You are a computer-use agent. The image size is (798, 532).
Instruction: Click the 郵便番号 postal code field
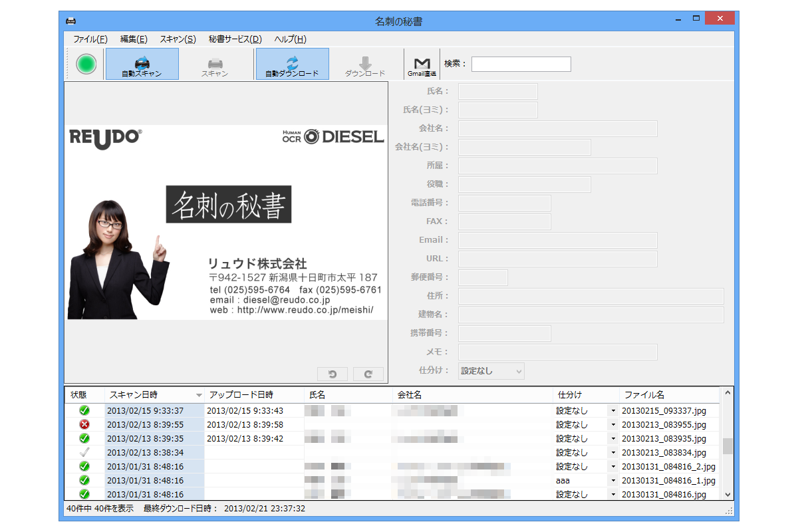click(483, 277)
